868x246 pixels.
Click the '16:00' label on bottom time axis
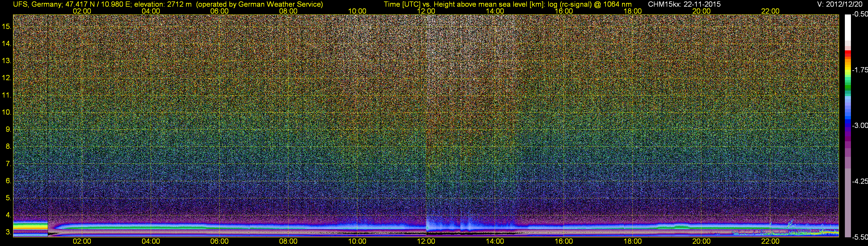(564, 241)
